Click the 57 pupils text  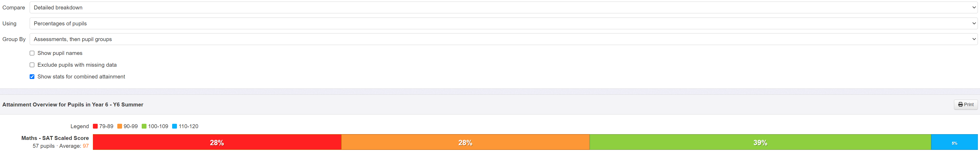[x=43, y=146]
